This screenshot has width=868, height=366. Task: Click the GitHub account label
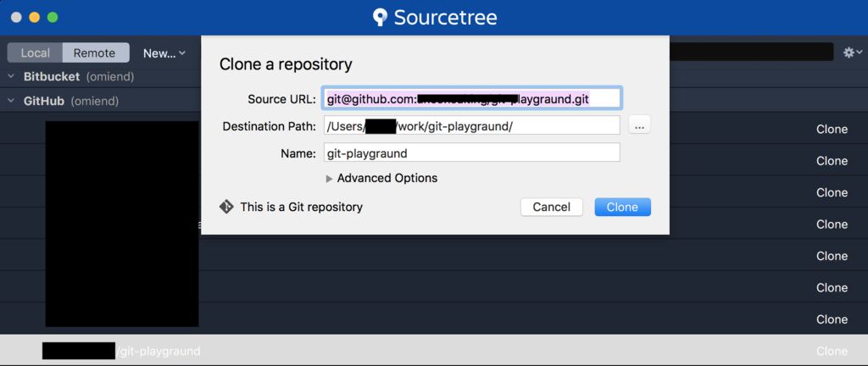tap(71, 101)
